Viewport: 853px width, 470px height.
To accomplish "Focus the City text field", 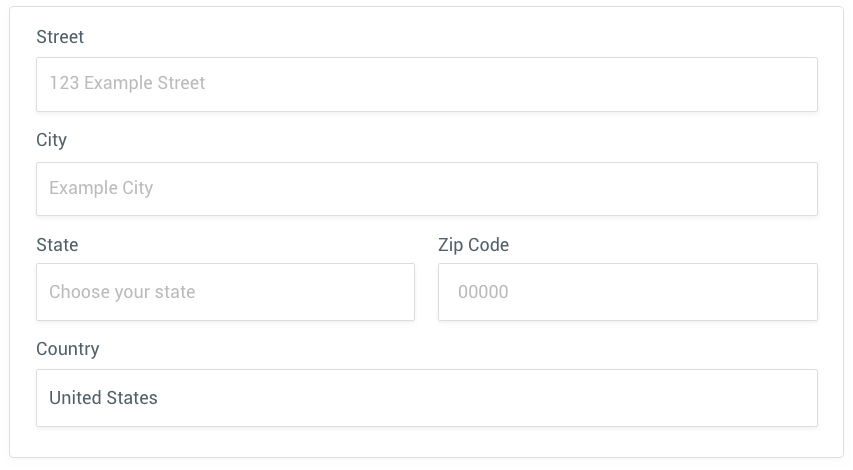I will tap(426, 189).
